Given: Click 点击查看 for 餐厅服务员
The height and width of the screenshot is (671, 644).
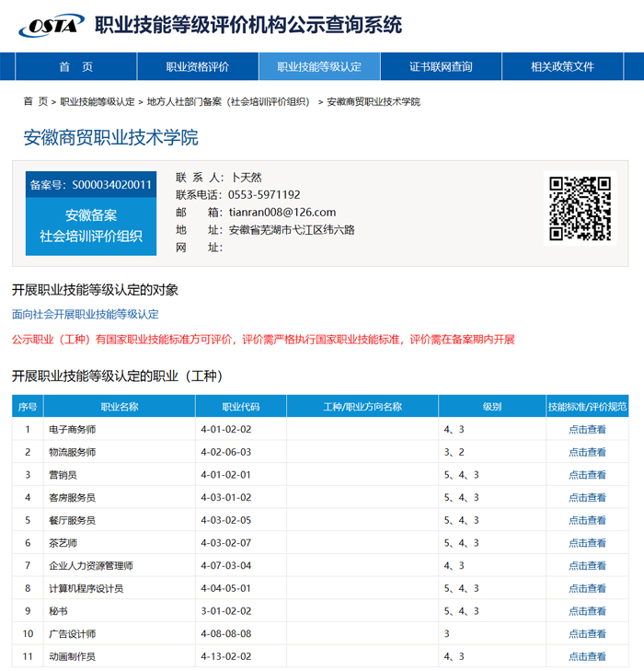Looking at the screenshot, I should click(587, 520).
